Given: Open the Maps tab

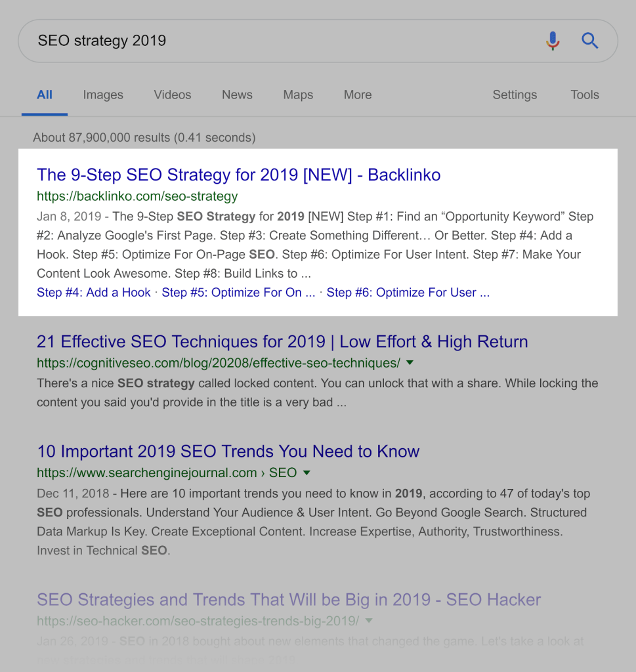Looking at the screenshot, I should pos(298,94).
